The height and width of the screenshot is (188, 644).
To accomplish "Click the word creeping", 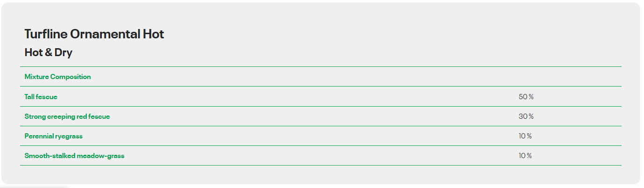I will pos(60,116).
